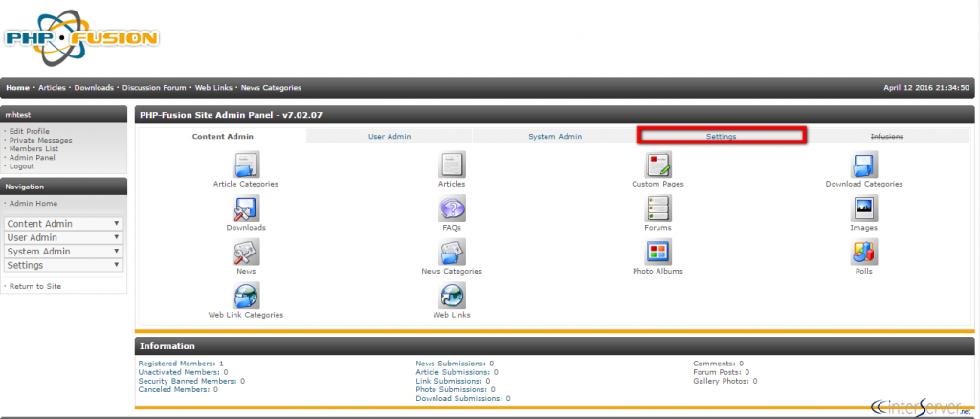This screenshot has height=419, width=980.
Task: Open Downloads in top navigation bar
Action: (94, 88)
